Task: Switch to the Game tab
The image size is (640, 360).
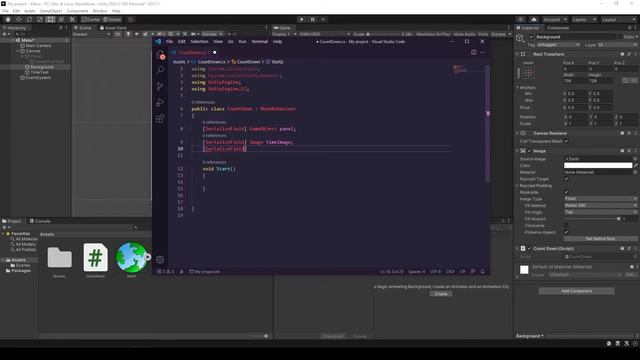Action: coord(282,28)
